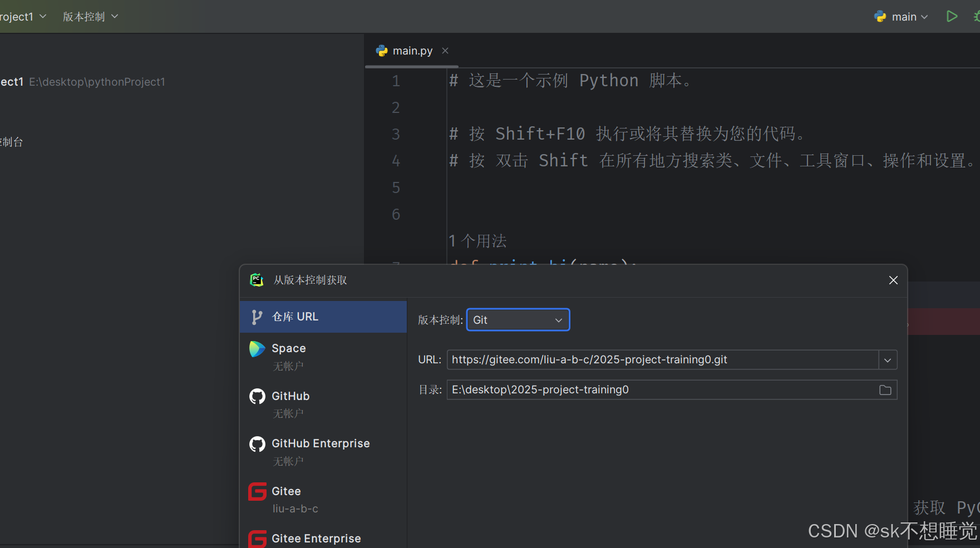Click the branch icon next to 仓库 URL
This screenshot has width=980, height=548.
click(x=257, y=317)
